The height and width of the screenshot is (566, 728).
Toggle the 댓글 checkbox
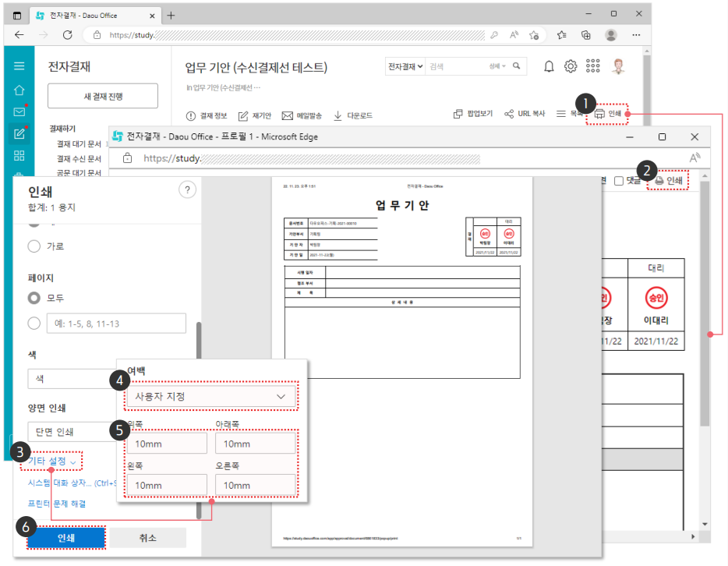coord(619,181)
